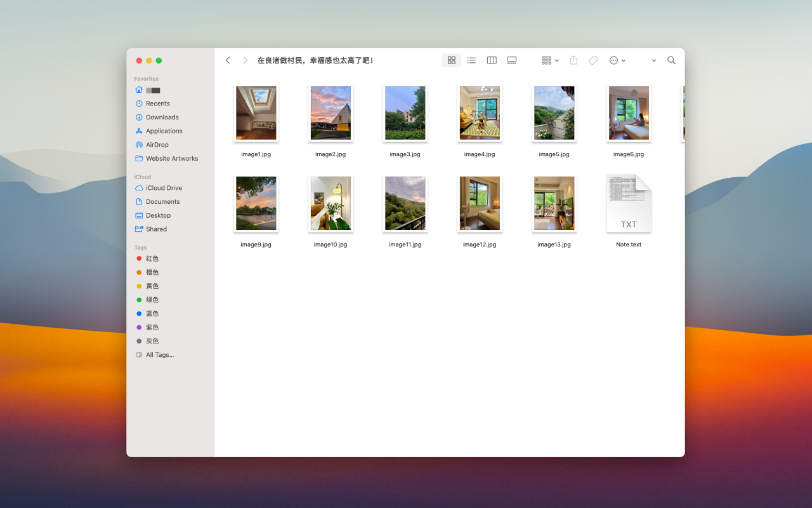Screen dimensions: 812x508
Task: Click the Edit Tags icon
Action: click(x=593, y=60)
